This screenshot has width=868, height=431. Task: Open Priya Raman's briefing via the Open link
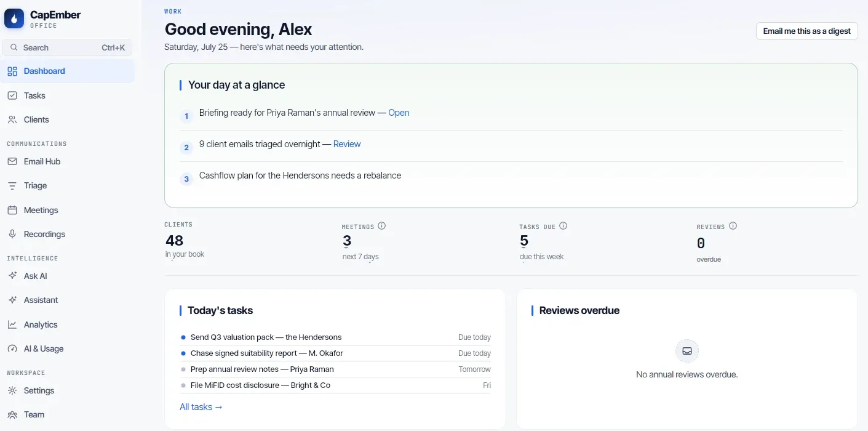[399, 113]
